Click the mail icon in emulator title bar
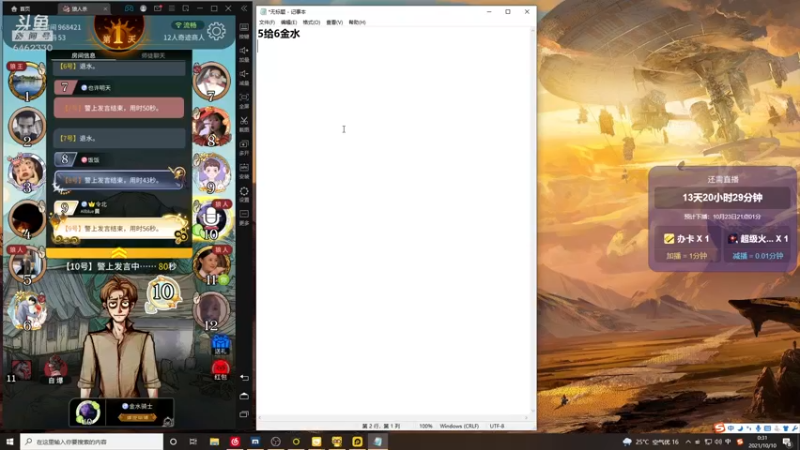Image resolution: width=800 pixels, height=450 pixels. tap(158, 9)
